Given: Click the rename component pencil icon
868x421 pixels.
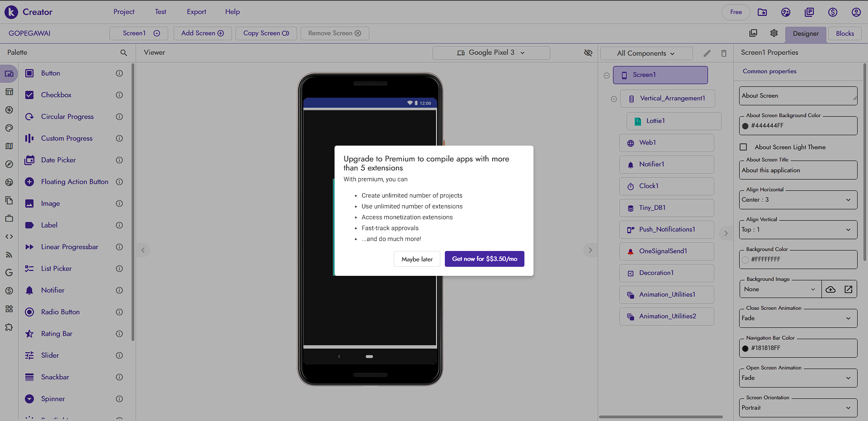Looking at the screenshot, I should pyautogui.click(x=707, y=53).
